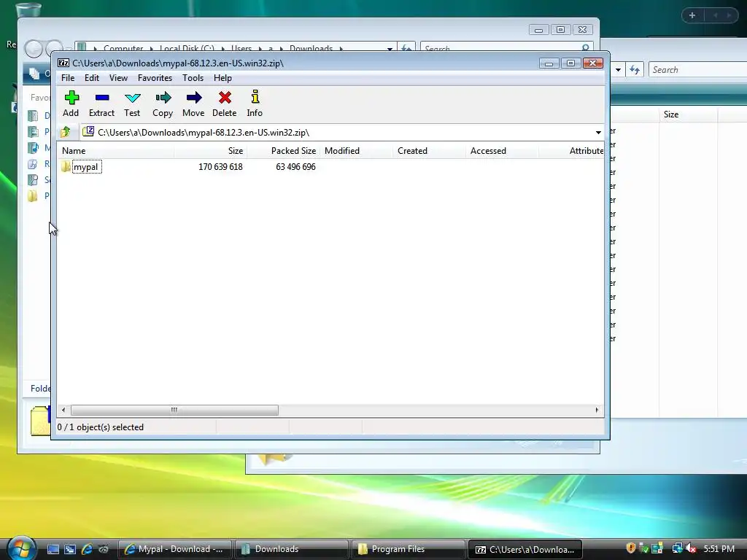Select the mypal folder name
The height and width of the screenshot is (560, 747).
[x=86, y=167]
